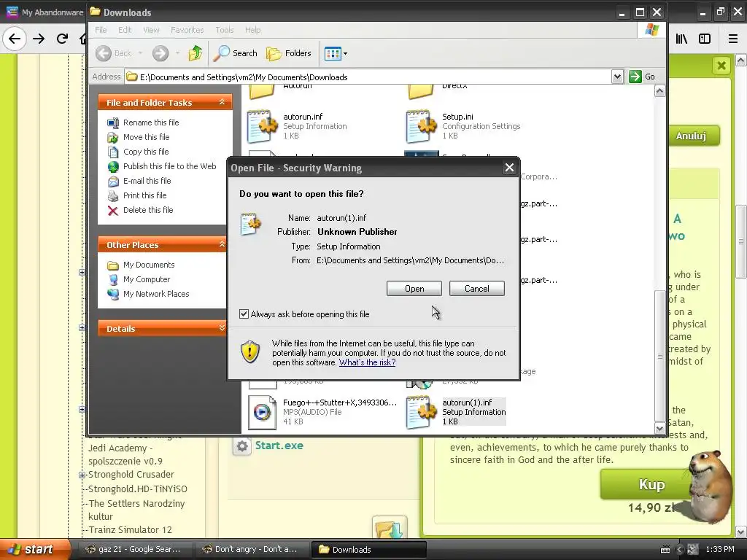747x560 pixels.
Task: Open the View menu
Action: click(151, 30)
